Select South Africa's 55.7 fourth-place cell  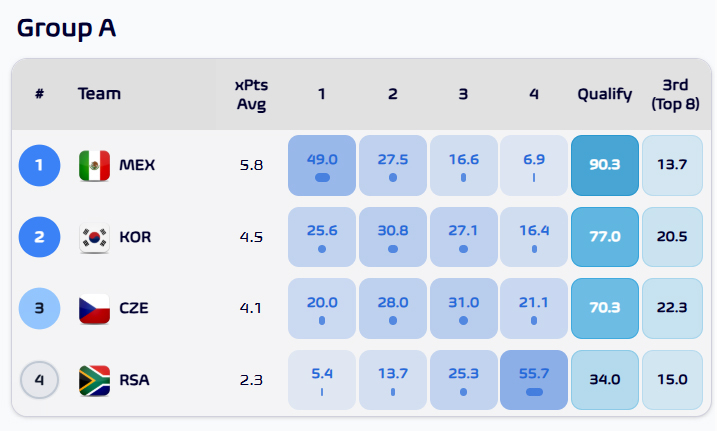pos(534,380)
